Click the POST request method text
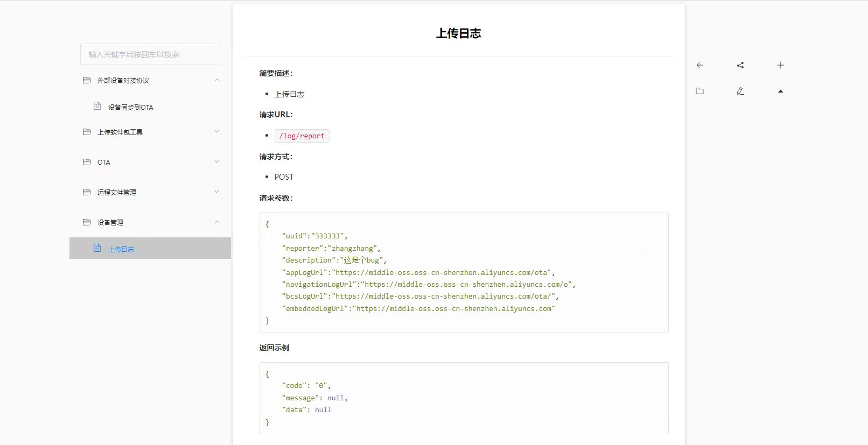 284,177
